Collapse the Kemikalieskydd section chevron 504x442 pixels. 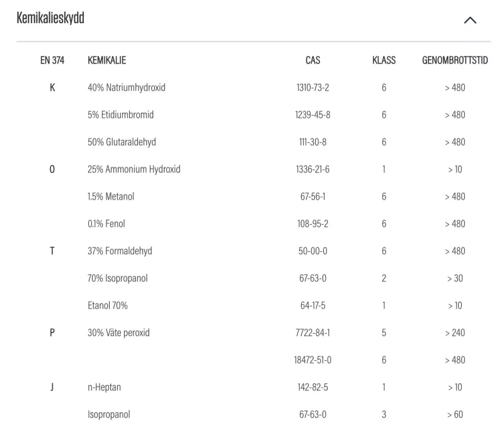[469, 20]
